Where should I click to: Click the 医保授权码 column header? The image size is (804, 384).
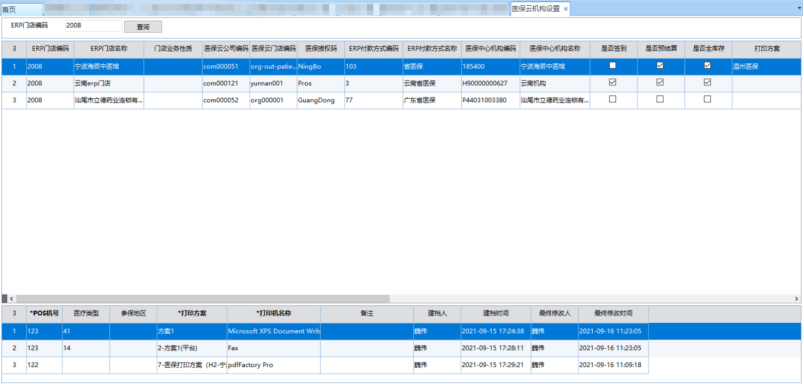(x=321, y=49)
